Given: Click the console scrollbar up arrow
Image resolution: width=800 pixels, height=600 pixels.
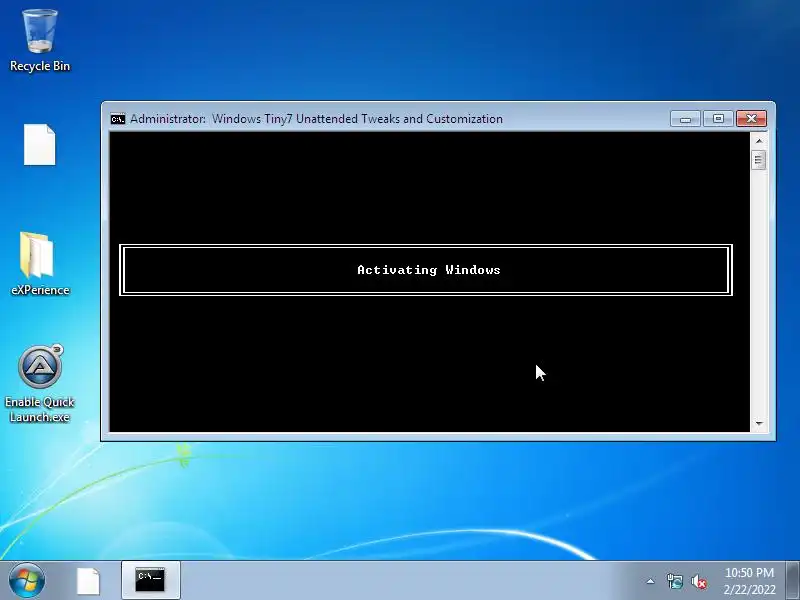Looking at the screenshot, I should click(x=759, y=141).
